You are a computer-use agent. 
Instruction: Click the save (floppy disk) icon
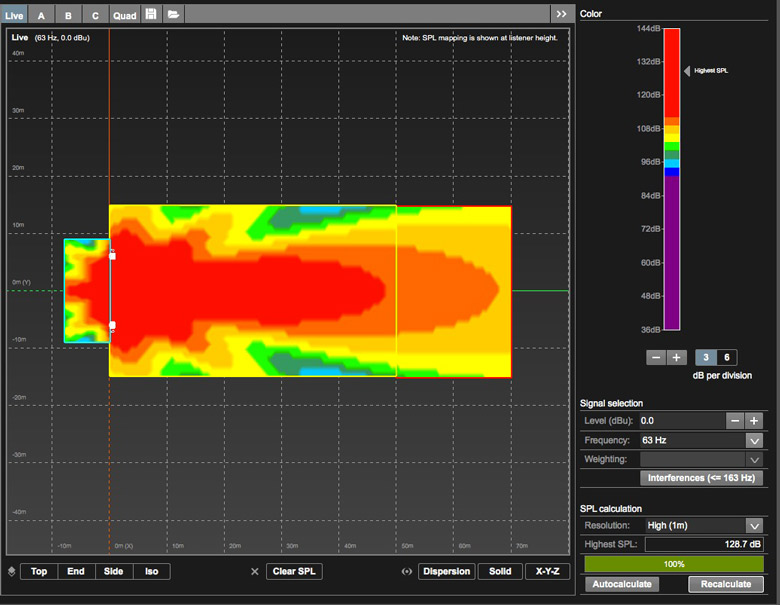[151, 14]
